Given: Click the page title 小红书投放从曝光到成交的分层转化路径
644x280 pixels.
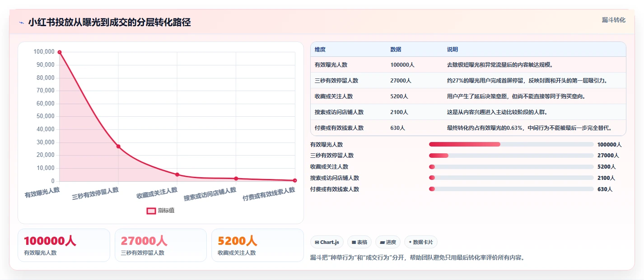Looking at the screenshot, I should 109,23.
